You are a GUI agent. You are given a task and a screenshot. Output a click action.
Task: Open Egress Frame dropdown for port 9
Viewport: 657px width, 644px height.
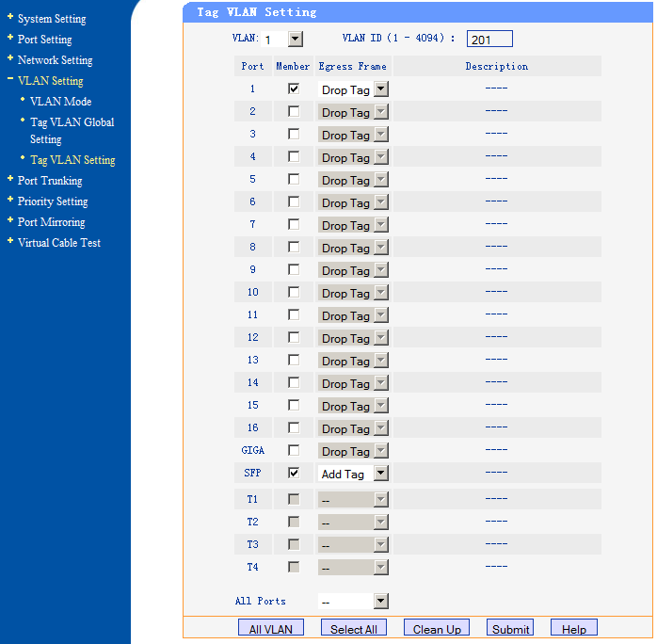coord(353,270)
